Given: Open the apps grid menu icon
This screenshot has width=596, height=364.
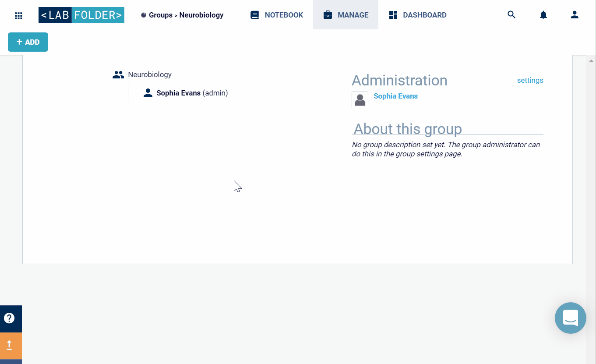Looking at the screenshot, I should (18, 16).
